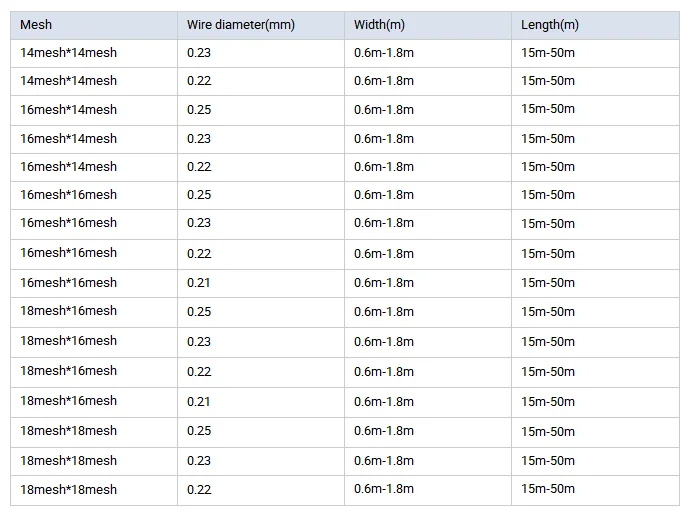
Task: Select length cell of 16mesh*16mesh 0.25 row
Action: (x=548, y=194)
